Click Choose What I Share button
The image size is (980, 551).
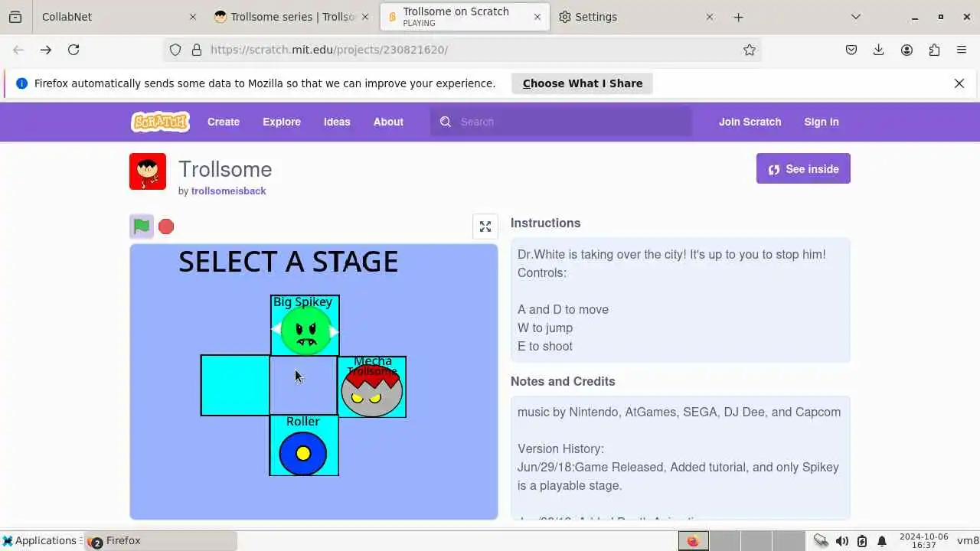[583, 83]
